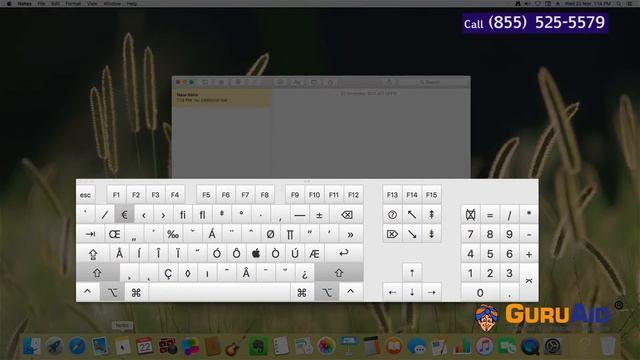Toggle the left Shift key
The image size is (640, 360).
pyautogui.click(x=98, y=273)
